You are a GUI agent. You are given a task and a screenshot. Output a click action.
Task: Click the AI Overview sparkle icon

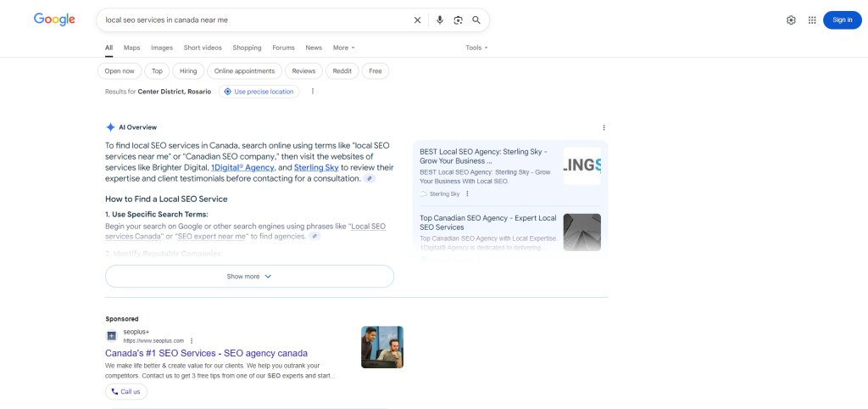[x=110, y=127]
